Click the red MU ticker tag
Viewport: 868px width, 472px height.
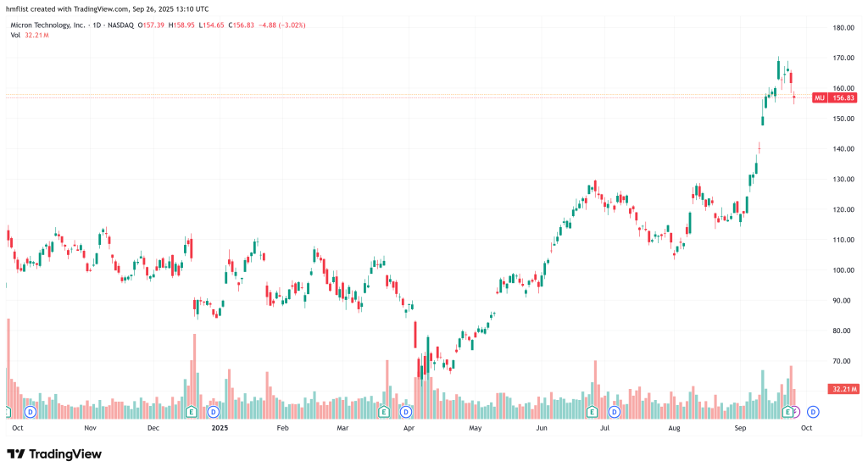[x=820, y=98]
